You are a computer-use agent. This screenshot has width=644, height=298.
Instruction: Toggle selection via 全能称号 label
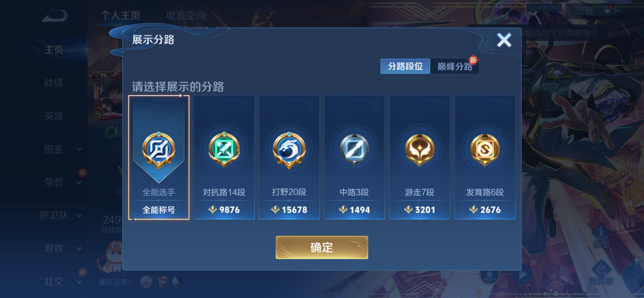(159, 210)
